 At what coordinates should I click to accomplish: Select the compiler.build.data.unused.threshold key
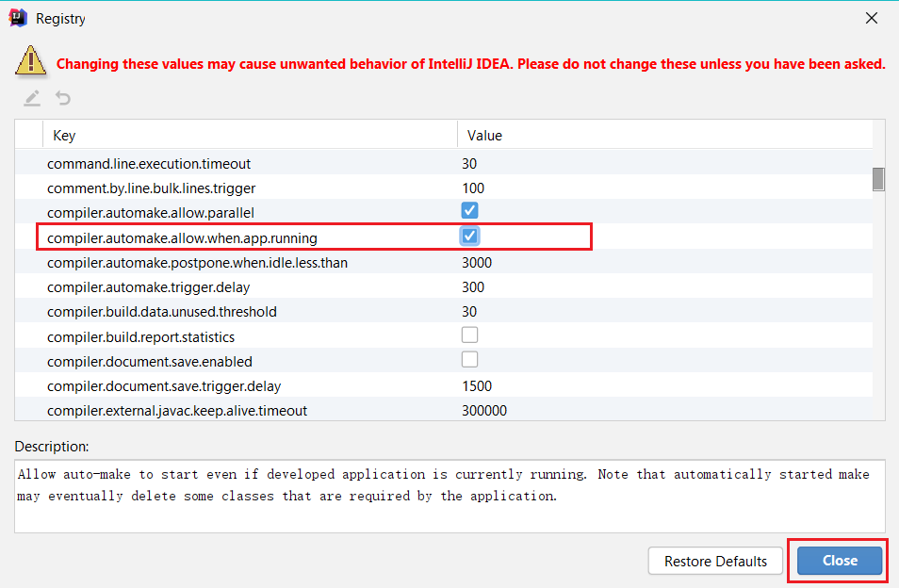[x=162, y=312]
